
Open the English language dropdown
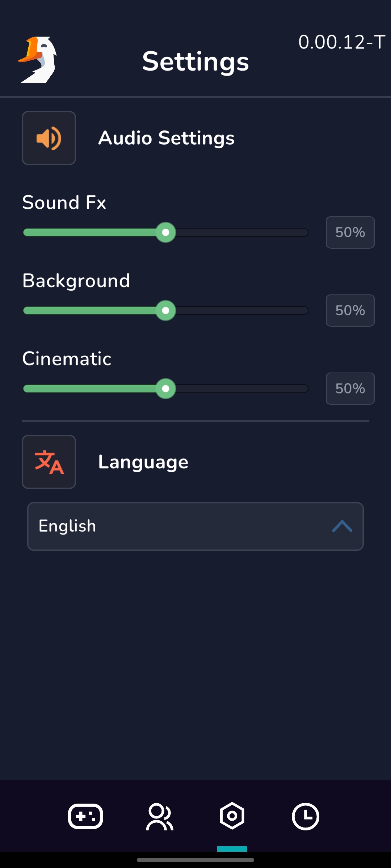click(195, 526)
